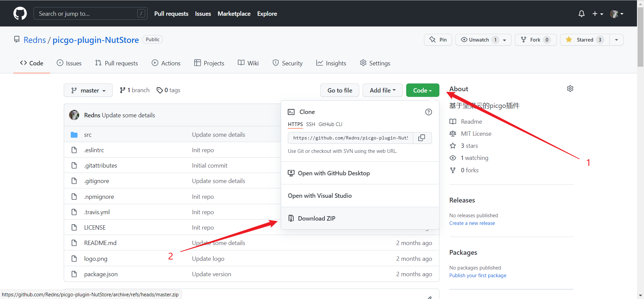The width and height of the screenshot is (644, 299).
Task: Open Issues in top navigation
Action: pos(203,14)
